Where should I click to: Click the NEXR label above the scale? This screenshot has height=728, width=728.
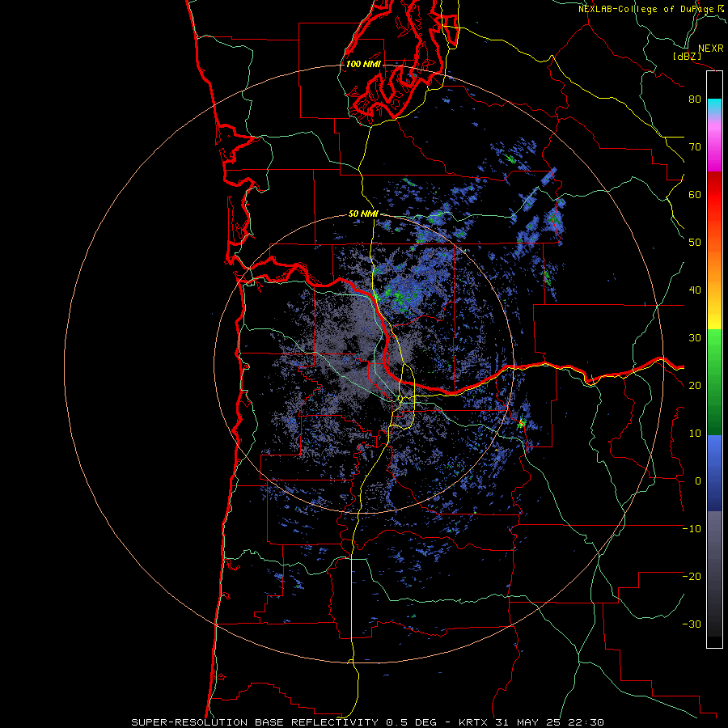pos(710,49)
